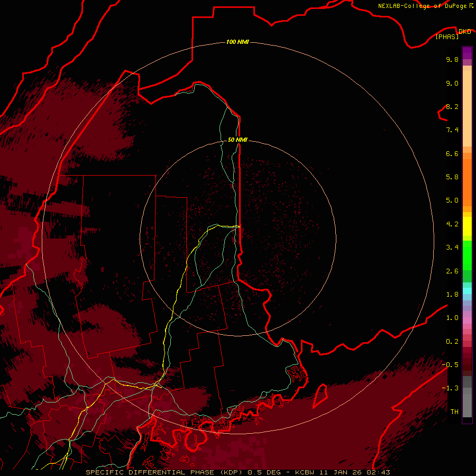Click the 9.8 value on the color scale
The height and width of the screenshot is (476, 476).
452,59
